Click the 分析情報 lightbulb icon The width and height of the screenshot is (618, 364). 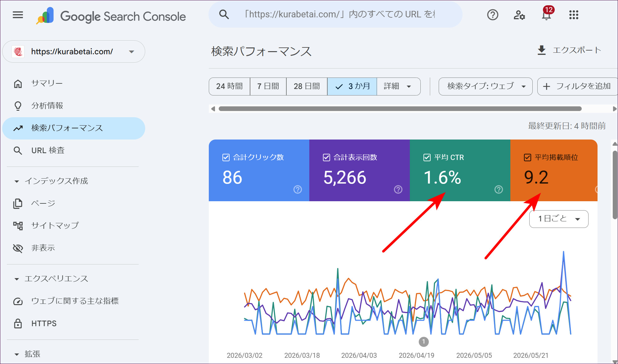click(x=18, y=106)
